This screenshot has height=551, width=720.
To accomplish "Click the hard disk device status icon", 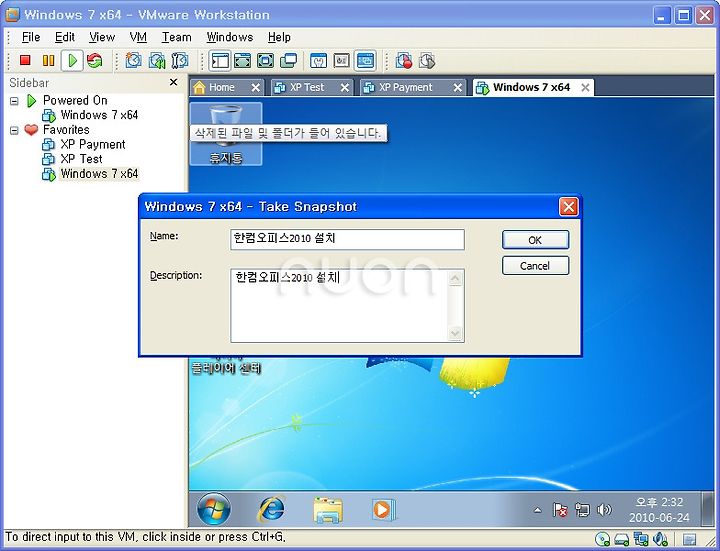I will pos(622,539).
